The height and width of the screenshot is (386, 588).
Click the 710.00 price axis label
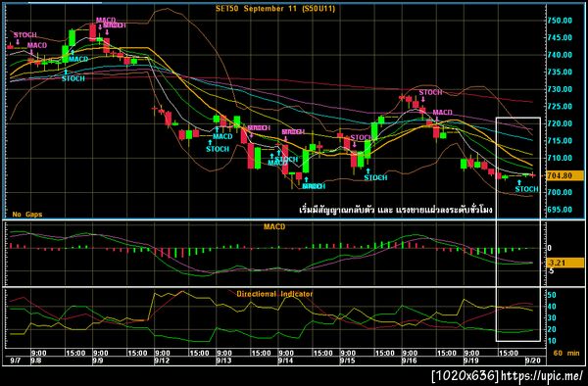[x=560, y=158]
